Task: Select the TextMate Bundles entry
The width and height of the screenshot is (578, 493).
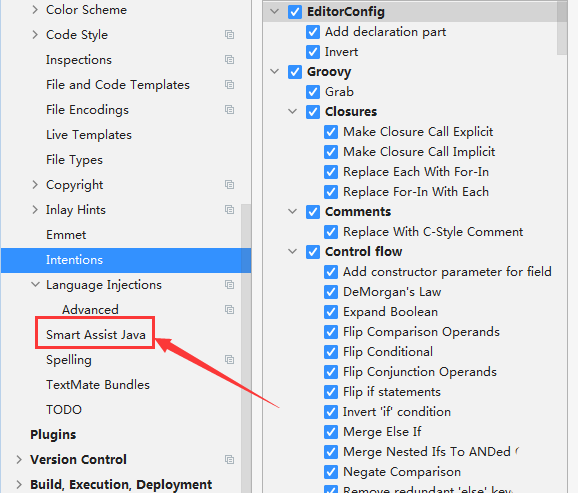Action: point(98,385)
